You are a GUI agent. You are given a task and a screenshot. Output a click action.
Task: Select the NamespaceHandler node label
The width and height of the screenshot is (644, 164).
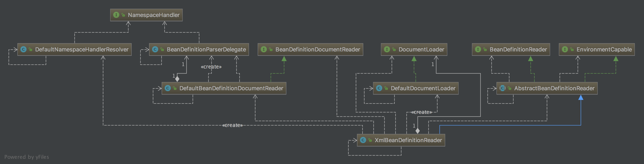pos(154,15)
